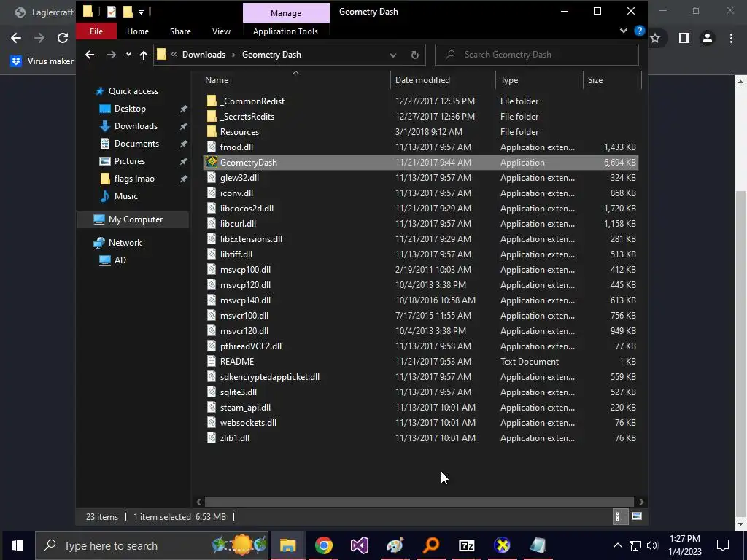
Task: Open address bar history dropdown
Action: pyautogui.click(x=393, y=55)
